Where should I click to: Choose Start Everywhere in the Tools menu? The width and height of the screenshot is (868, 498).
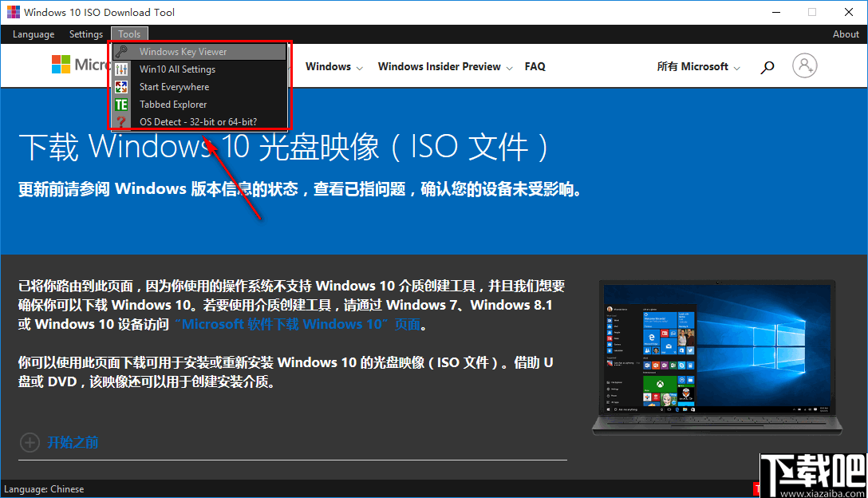(199, 87)
